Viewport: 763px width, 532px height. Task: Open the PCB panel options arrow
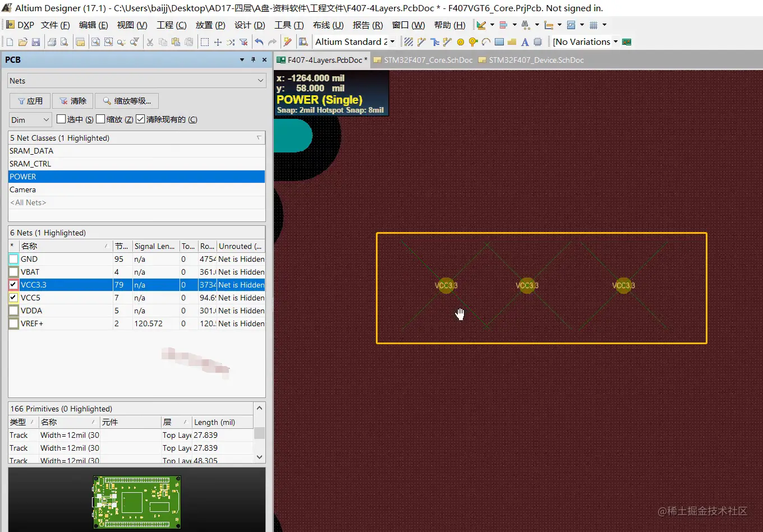pos(242,60)
